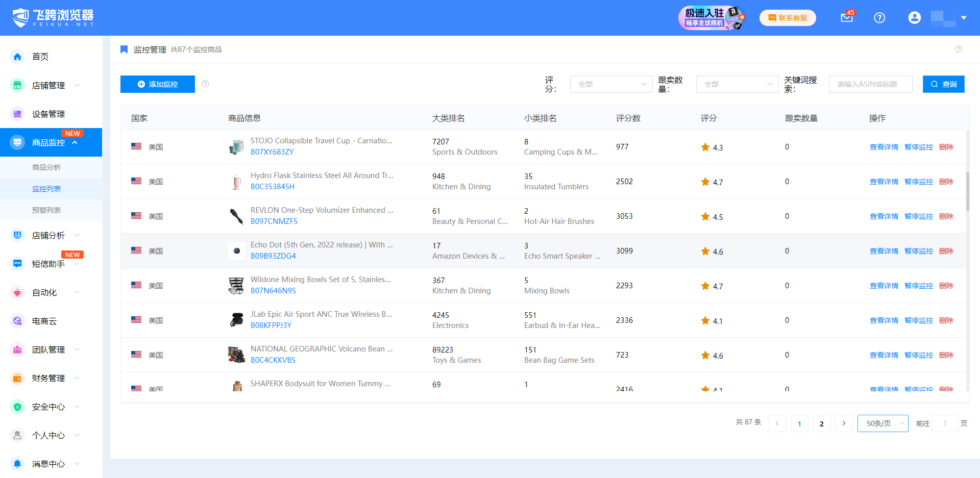Click the ASIN keyword search input field
Image resolution: width=980 pixels, height=478 pixels.
pos(870,84)
